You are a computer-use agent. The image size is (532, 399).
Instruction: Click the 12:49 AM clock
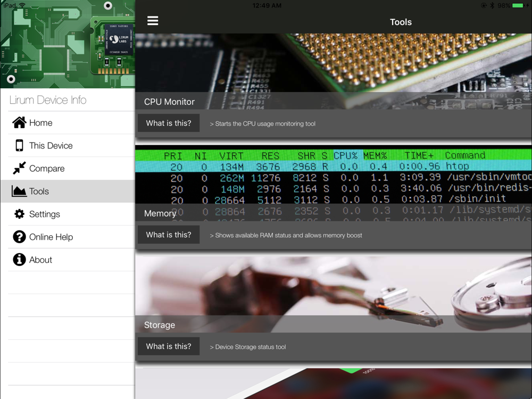click(267, 5)
